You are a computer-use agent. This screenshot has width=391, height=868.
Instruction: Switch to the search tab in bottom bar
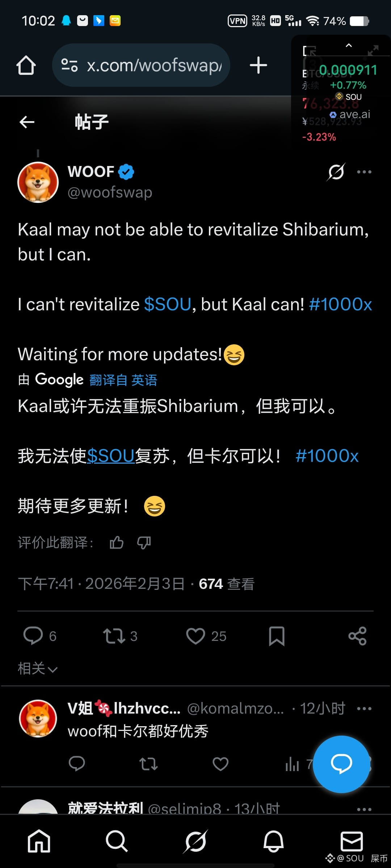[x=117, y=841]
